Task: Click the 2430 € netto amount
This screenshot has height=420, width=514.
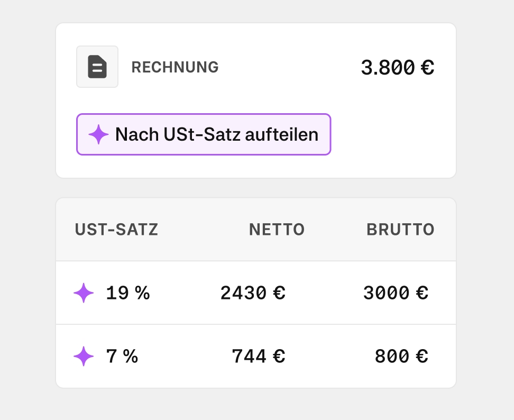Action: (x=253, y=293)
